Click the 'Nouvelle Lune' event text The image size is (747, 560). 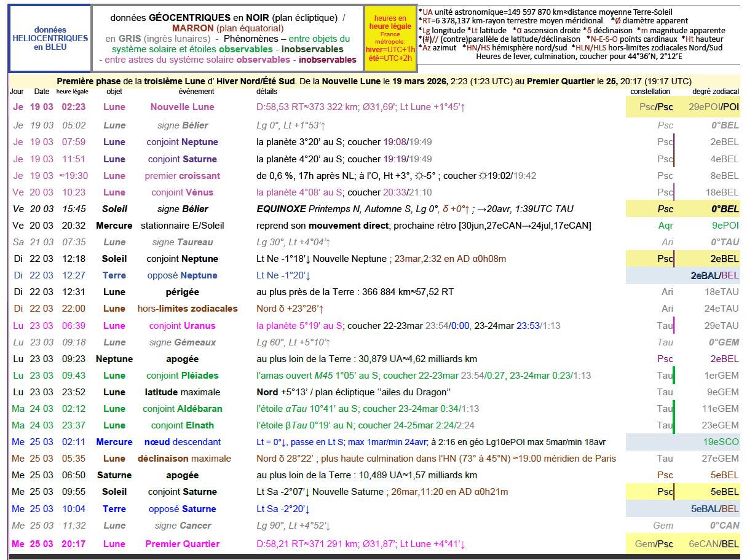(x=182, y=107)
